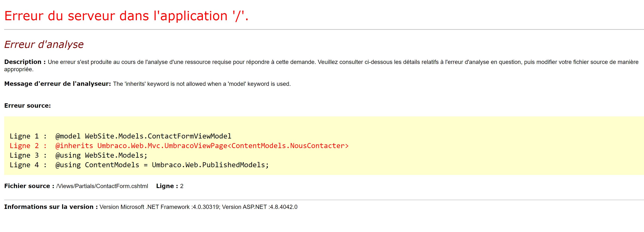Click the 'Erreur d'analyse' subheading
Viewport: 644px width, 232px height.
(x=44, y=45)
